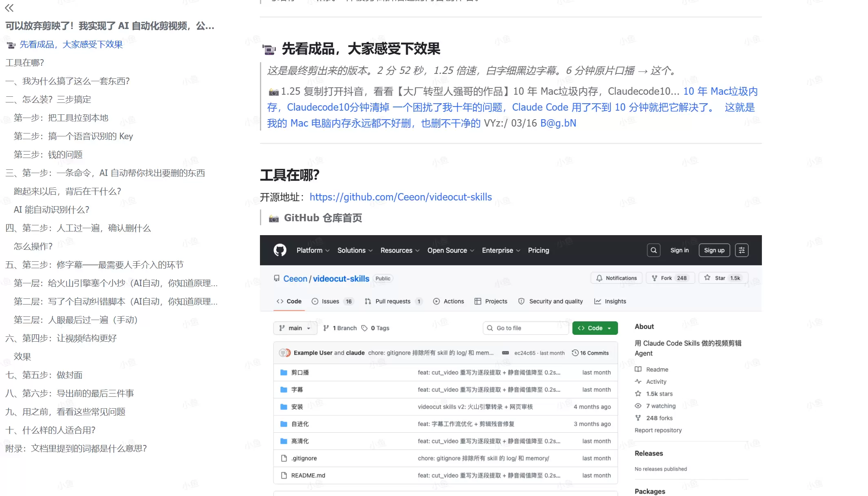Image resolution: width=868 pixels, height=496 pixels.
Task: Jump to 工具在哪？ in outline
Action: (24, 62)
